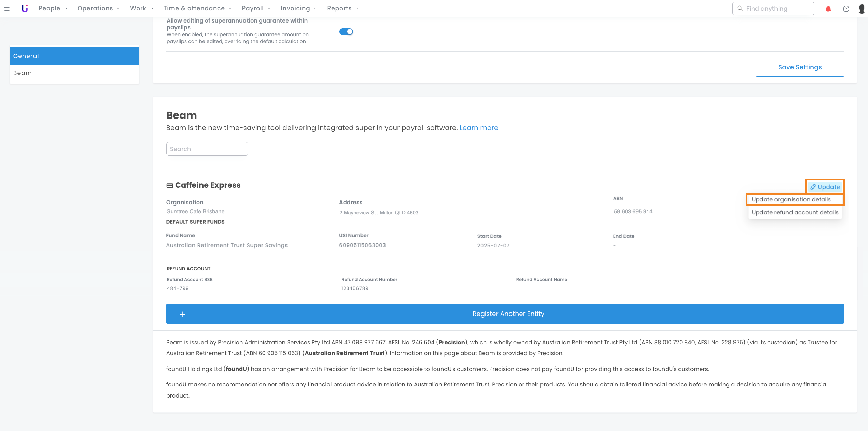This screenshot has height=431, width=868.
Task: Expand the Payroll menu
Action: [x=256, y=8]
